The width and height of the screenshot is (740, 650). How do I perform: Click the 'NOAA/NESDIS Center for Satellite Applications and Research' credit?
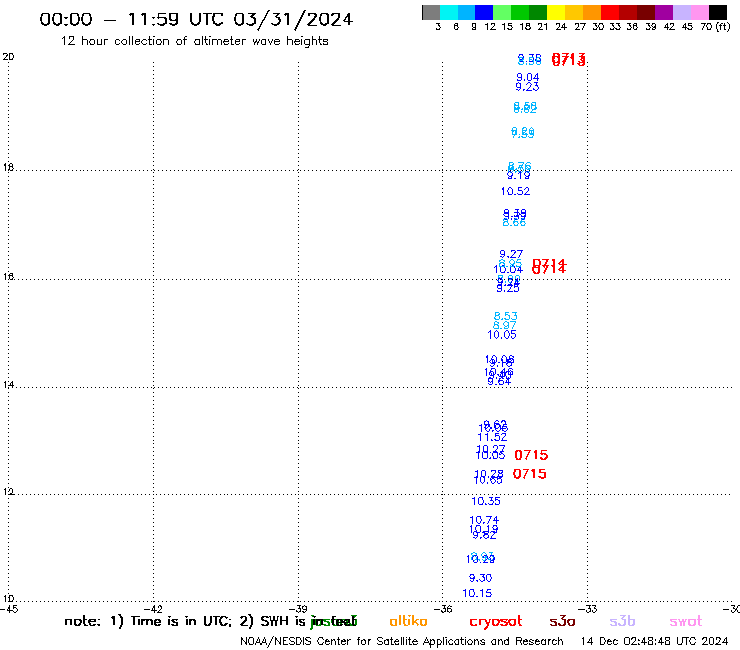[402, 641]
